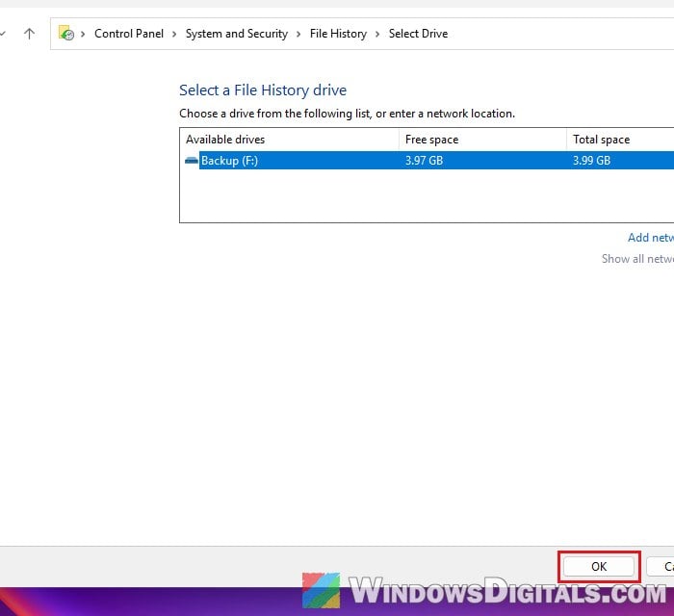This screenshot has height=616, width=674.
Task: Click the 3.97 GB free space value
Action: [424, 161]
